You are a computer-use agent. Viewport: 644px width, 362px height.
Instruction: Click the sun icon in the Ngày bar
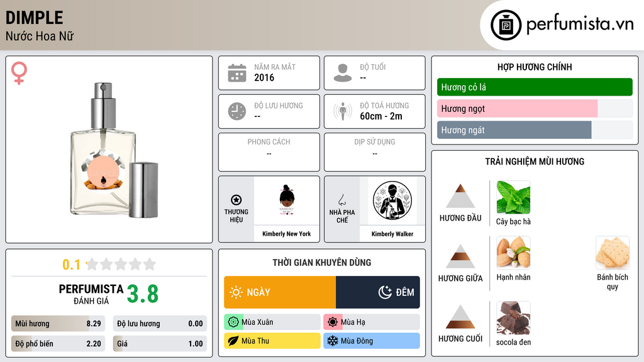tap(236, 292)
